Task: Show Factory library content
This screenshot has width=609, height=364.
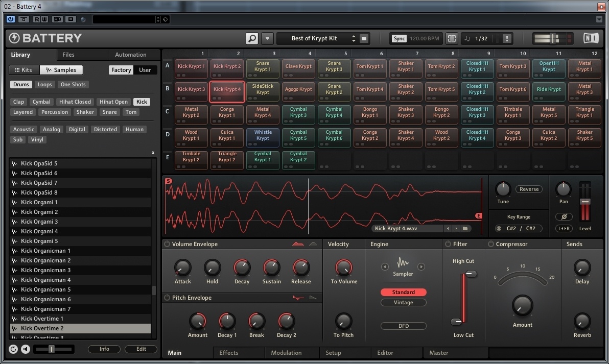Action: pyautogui.click(x=121, y=70)
